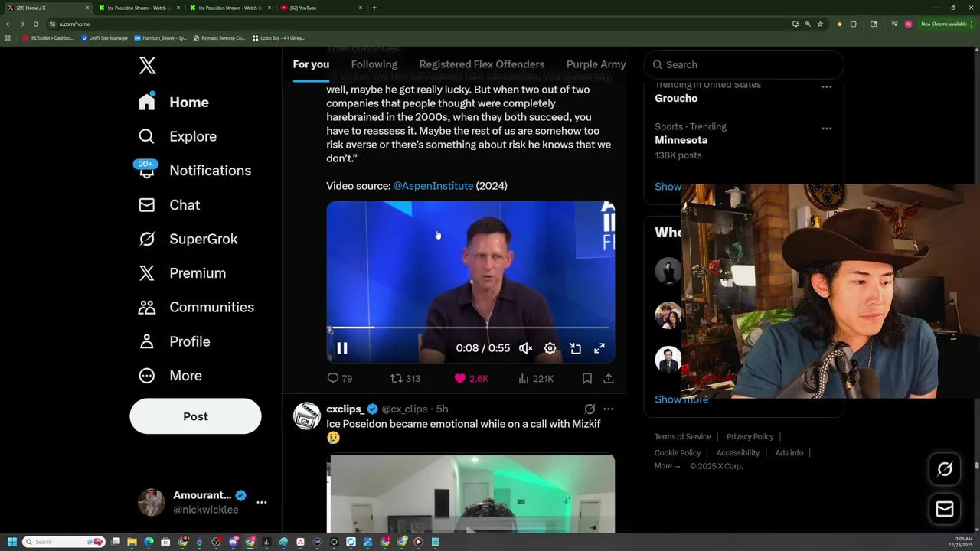The image size is (980, 551).
Task: Switch to the Purple Army tab
Action: pos(596,64)
